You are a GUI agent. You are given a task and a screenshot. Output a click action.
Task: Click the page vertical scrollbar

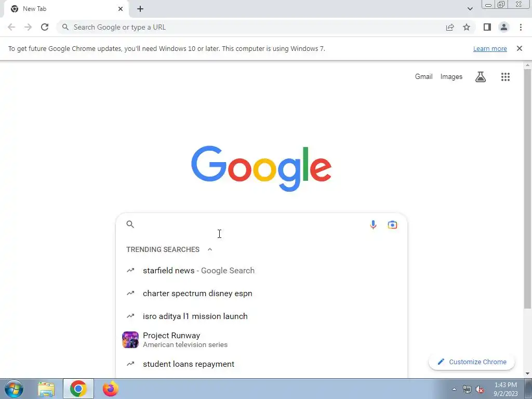[x=528, y=188]
